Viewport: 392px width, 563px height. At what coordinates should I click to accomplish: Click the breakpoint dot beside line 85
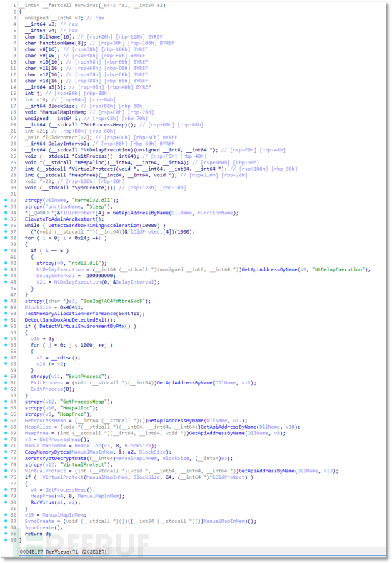click(x=6, y=534)
